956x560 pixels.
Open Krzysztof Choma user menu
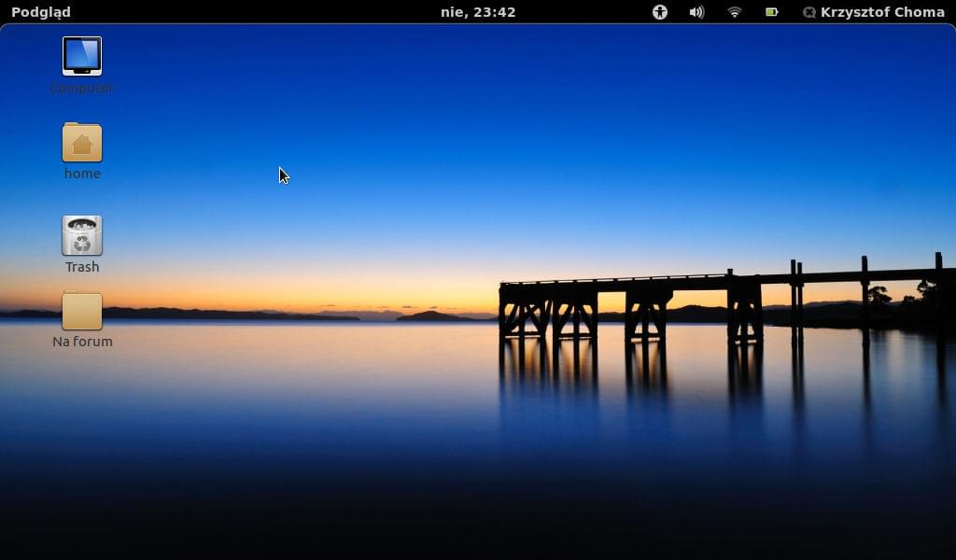point(874,12)
